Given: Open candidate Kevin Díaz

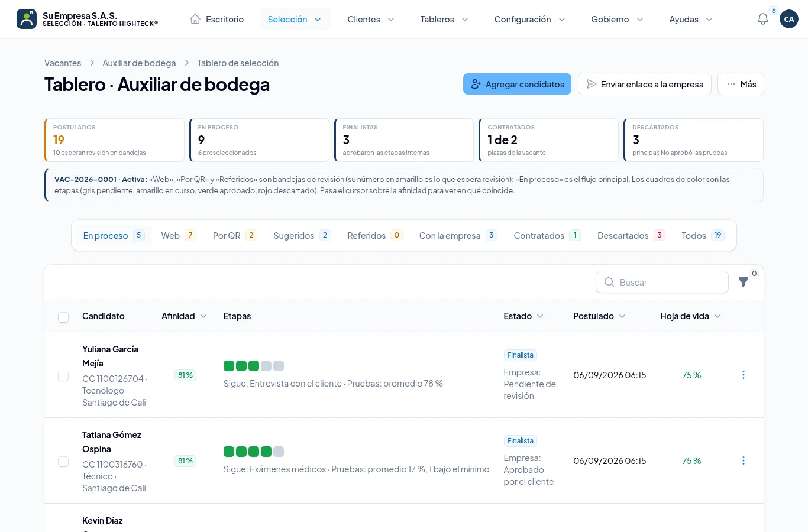Looking at the screenshot, I should pyautogui.click(x=102, y=521).
